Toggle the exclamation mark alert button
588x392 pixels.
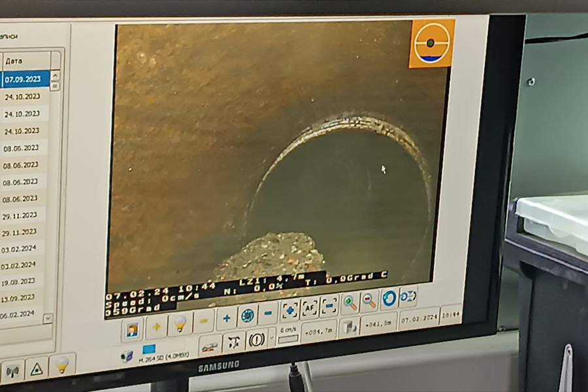[255, 340]
